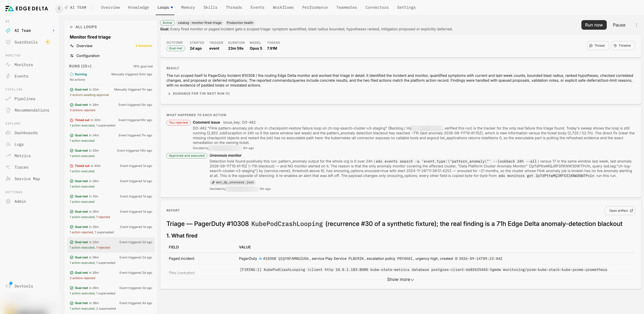
Task: Switch to the Workflows tab
Action: click(283, 8)
